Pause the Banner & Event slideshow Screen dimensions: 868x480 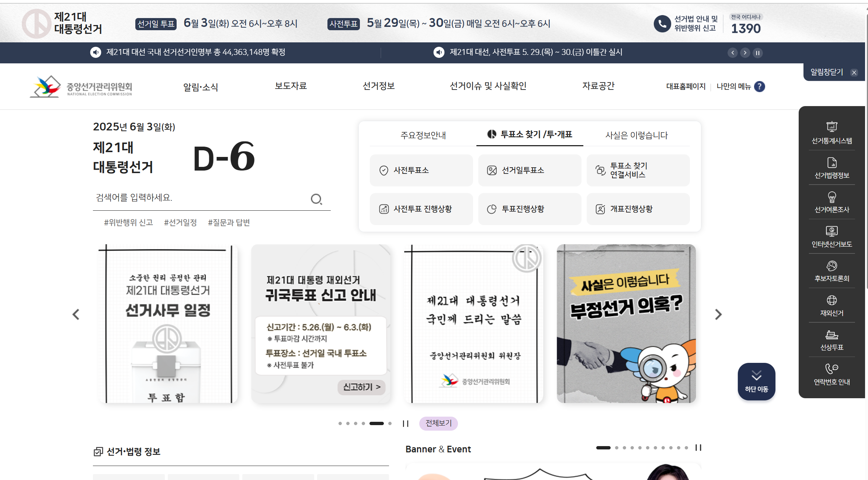pyautogui.click(x=698, y=448)
